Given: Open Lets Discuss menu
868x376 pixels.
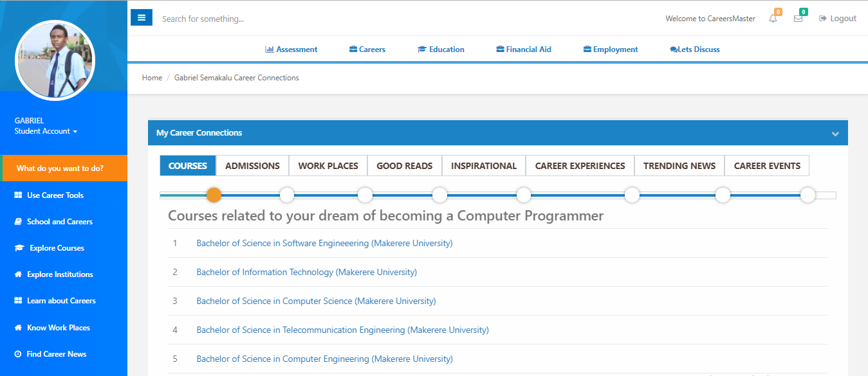Looking at the screenshot, I should click(695, 49).
